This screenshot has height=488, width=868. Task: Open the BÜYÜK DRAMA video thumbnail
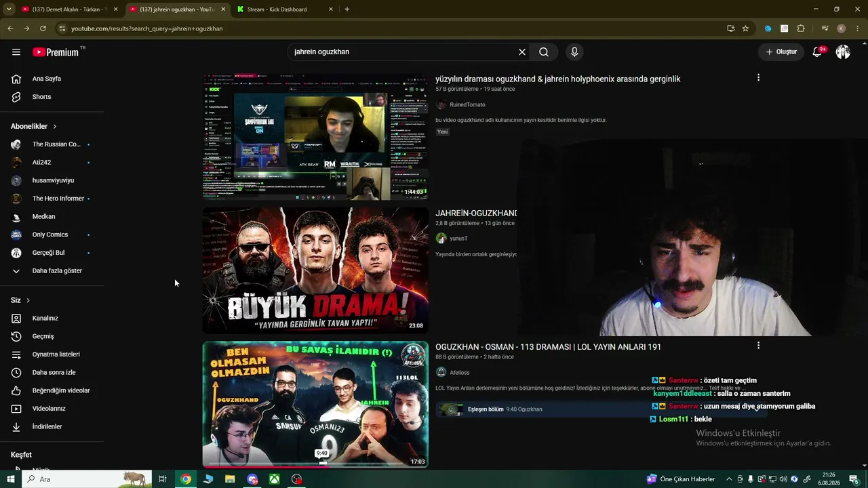point(315,270)
